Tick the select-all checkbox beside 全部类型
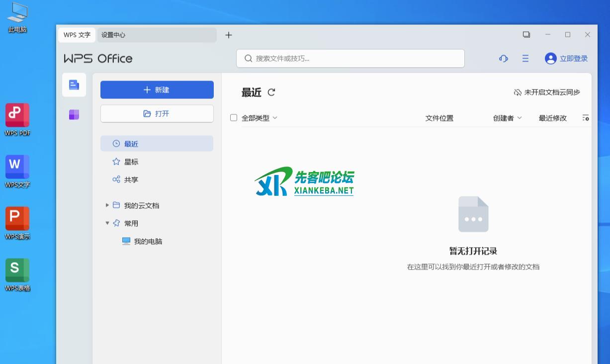Viewport: 610px width, 364px height. [x=234, y=118]
